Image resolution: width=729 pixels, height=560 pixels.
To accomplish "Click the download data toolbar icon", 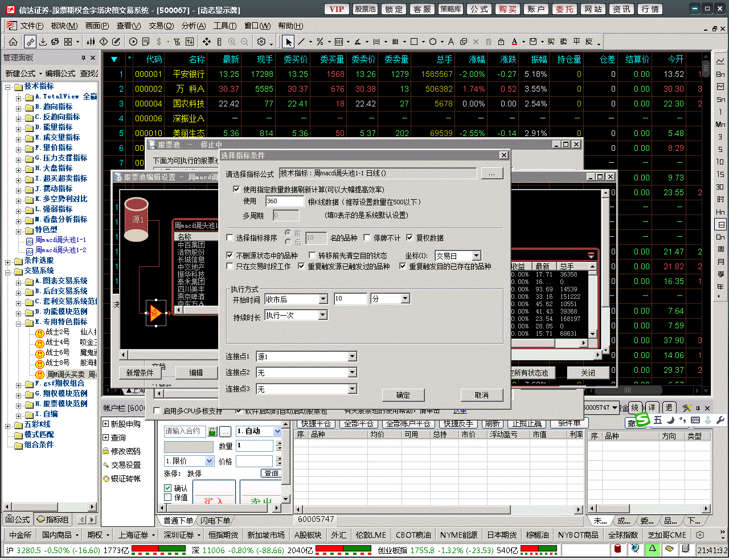I will pos(43,42).
